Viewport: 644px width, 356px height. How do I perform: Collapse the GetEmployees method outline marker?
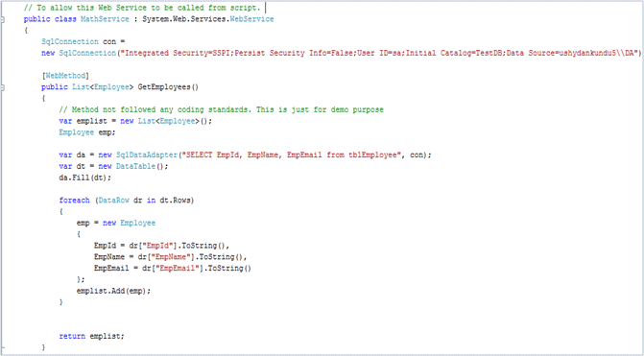[3, 87]
